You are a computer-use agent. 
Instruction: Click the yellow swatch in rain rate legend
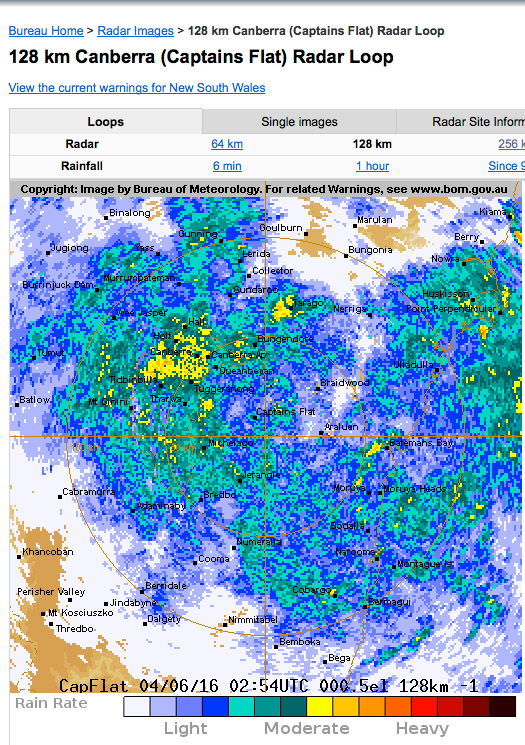tap(320, 707)
